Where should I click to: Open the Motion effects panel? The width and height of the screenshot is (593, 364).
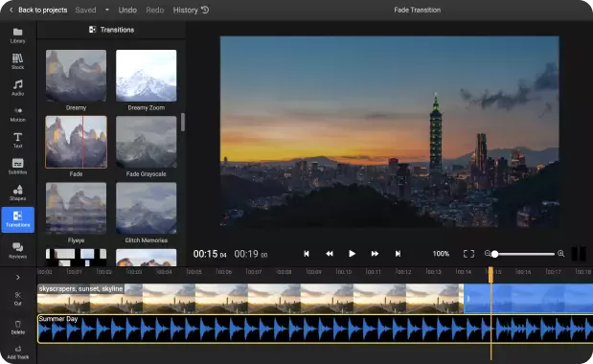pyautogui.click(x=18, y=114)
